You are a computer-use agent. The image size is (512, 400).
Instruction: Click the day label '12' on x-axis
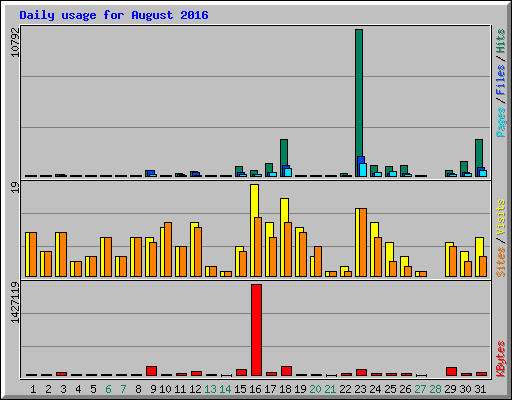[195, 389]
